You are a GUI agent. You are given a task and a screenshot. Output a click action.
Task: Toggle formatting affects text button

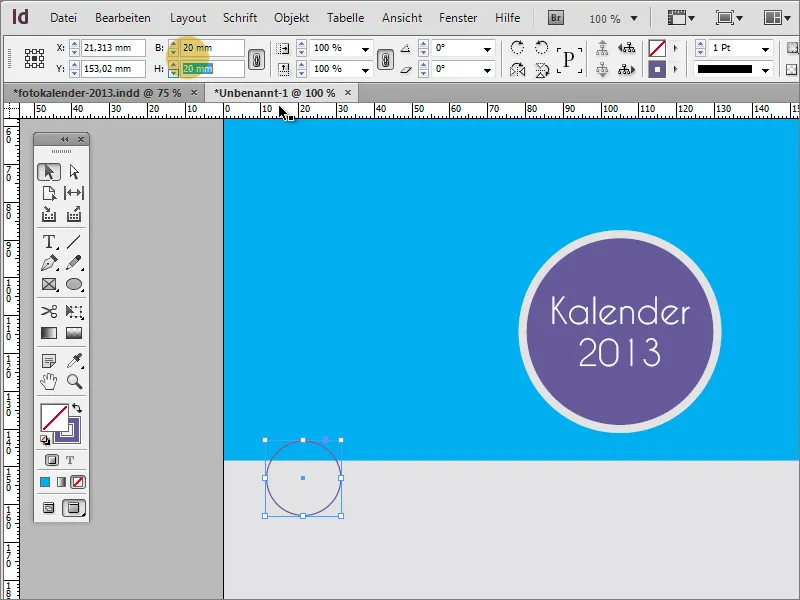click(x=70, y=460)
